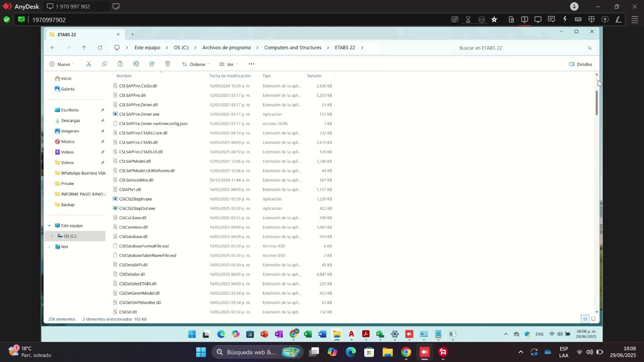Screen dimensions: 644x362
Task: Select the AnyDesk 1 970 997 902 session tab
Action: click(x=76, y=7)
